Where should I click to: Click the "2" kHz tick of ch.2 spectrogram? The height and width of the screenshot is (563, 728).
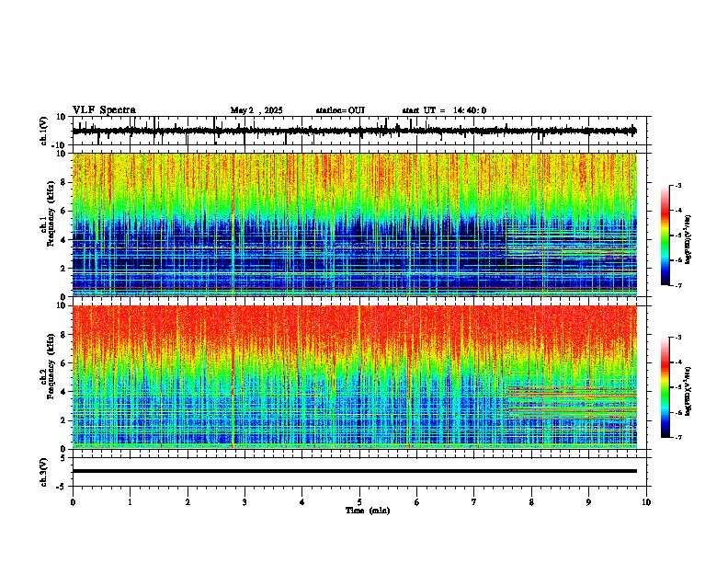[x=64, y=420]
